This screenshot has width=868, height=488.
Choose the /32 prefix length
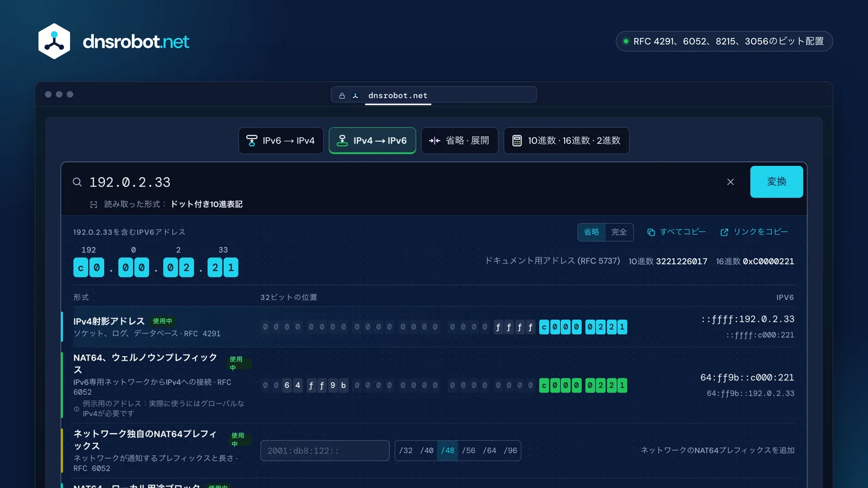[x=406, y=451]
